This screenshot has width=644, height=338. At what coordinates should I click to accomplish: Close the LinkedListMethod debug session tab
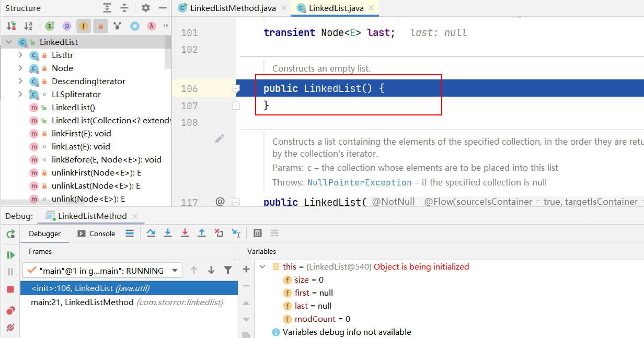pyautogui.click(x=135, y=216)
